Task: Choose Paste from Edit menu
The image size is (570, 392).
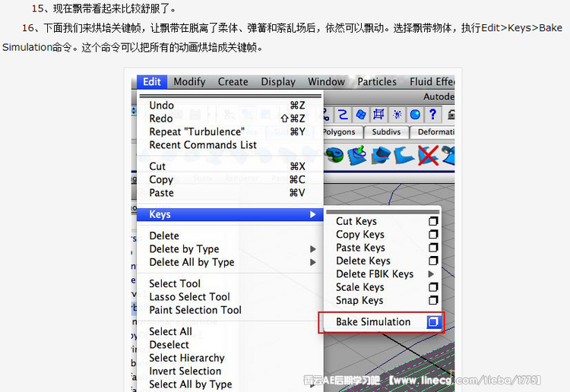Action: (230, 193)
